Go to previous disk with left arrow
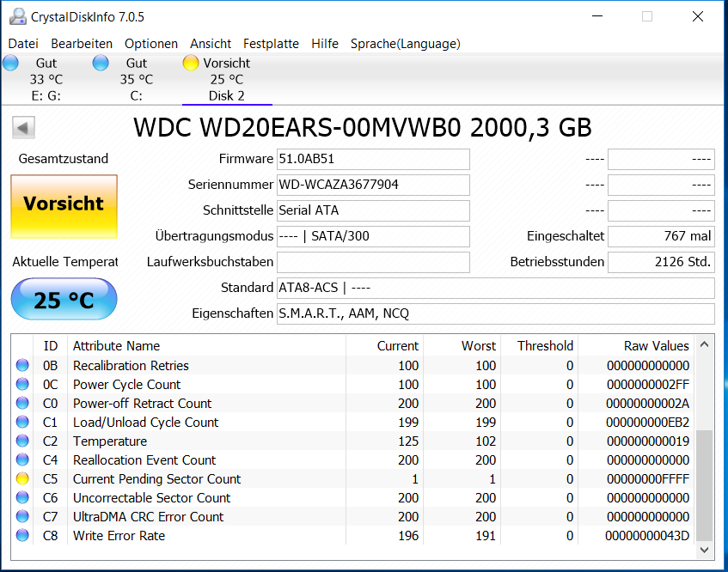The width and height of the screenshot is (728, 572). click(x=23, y=128)
